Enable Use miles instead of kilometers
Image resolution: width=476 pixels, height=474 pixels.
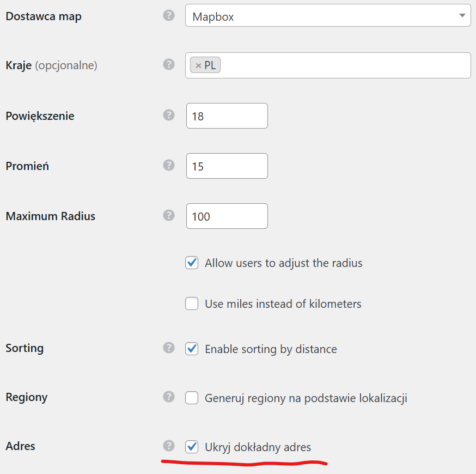192,303
